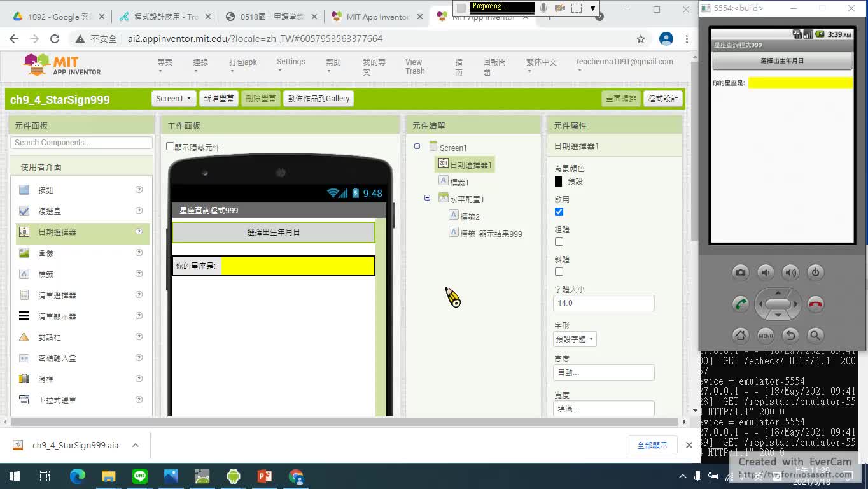The width and height of the screenshot is (868, 489).
Task: Raise volume on the emulator
Action: point(790,273)
